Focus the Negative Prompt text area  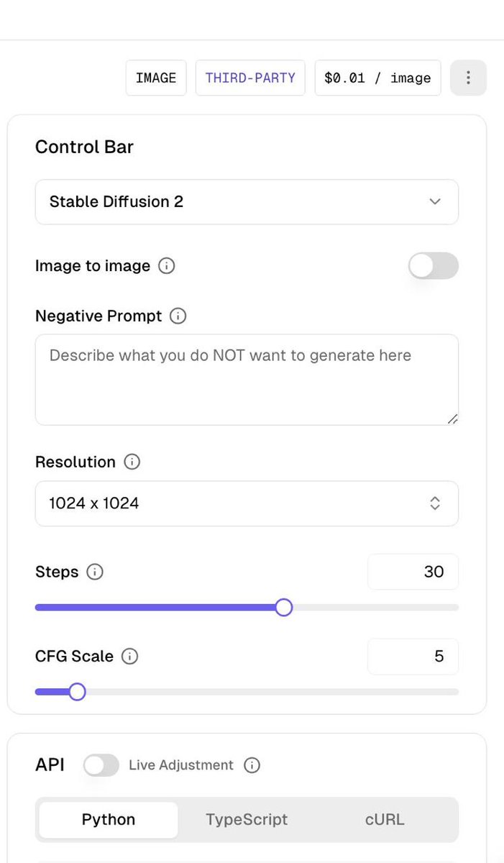point(247,380)
